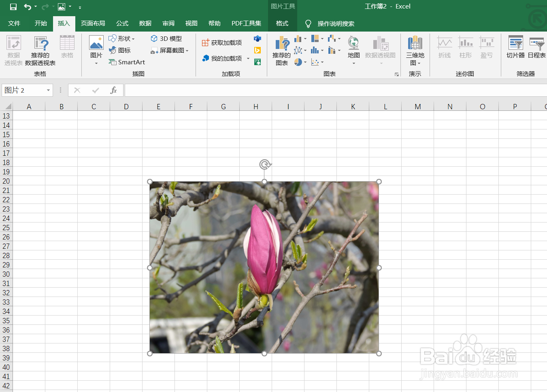Open the Undo history dropdown arrow
The width and height of the screenshot is (547, 392).
(36, 7)
